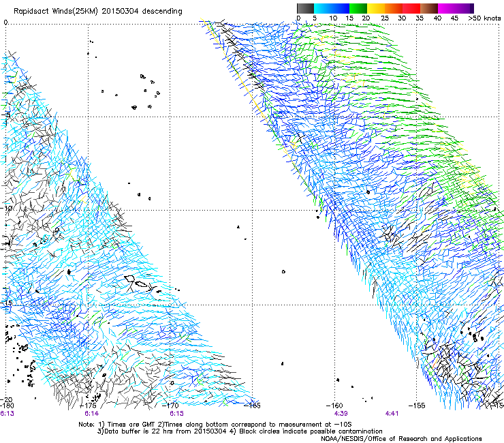
Task: Click the '-180' longitude axis label
Action: (x=7, y=406)
